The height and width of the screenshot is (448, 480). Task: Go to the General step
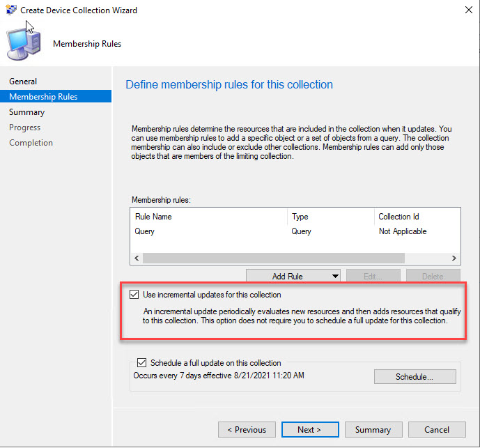(x=23, y=82)
